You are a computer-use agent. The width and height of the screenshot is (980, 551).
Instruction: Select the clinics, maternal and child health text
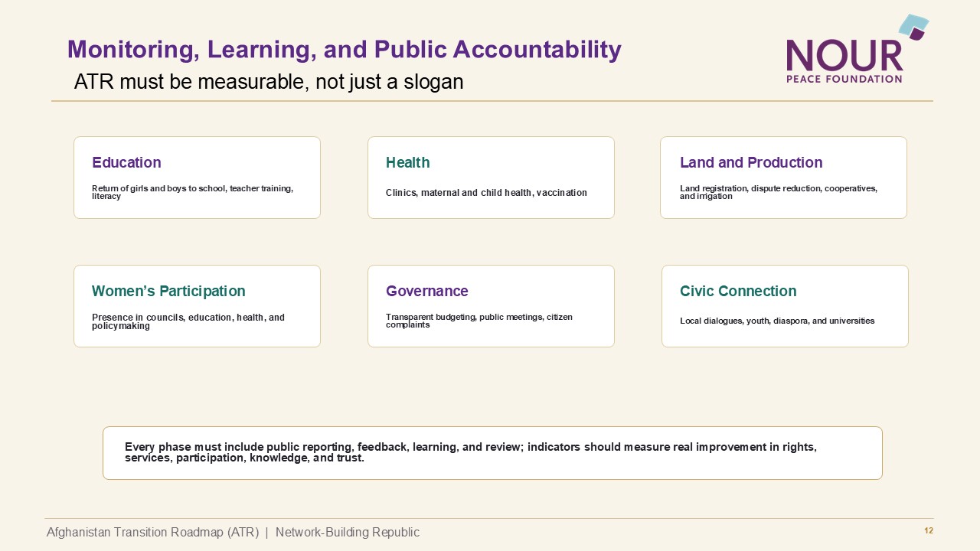coord(486,193)
